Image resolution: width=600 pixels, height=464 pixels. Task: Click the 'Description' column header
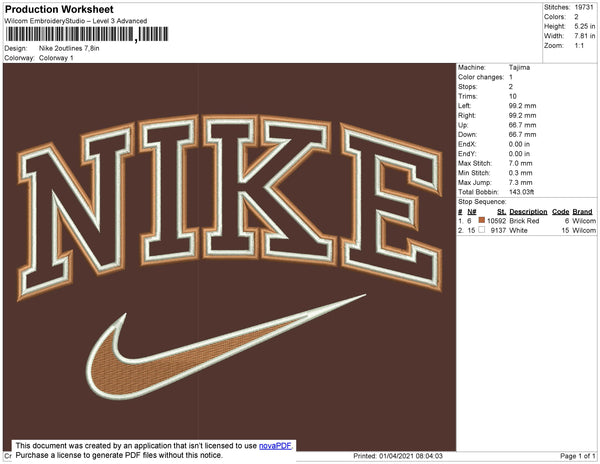528,212
